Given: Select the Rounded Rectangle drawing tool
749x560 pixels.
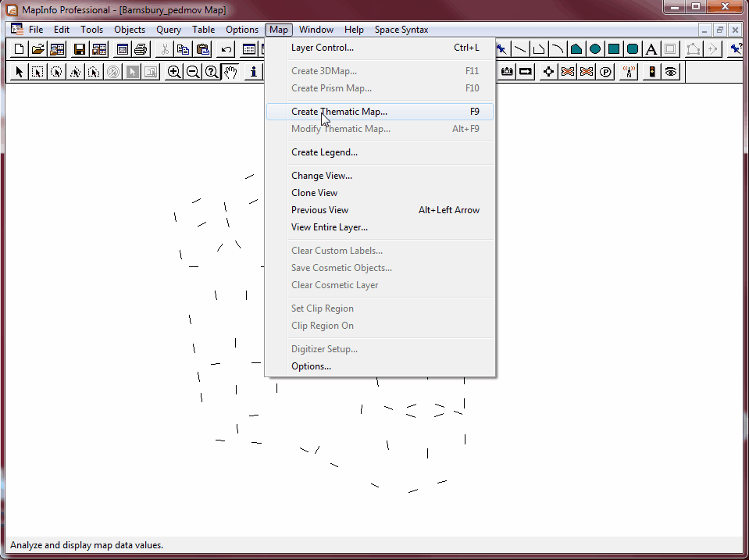Looking at the screenshot, I should point(633,48).
